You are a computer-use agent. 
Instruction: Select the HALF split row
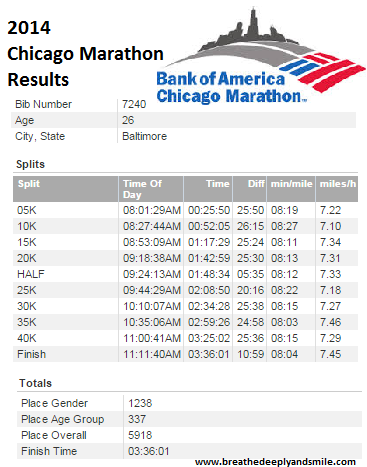(185, 274)
